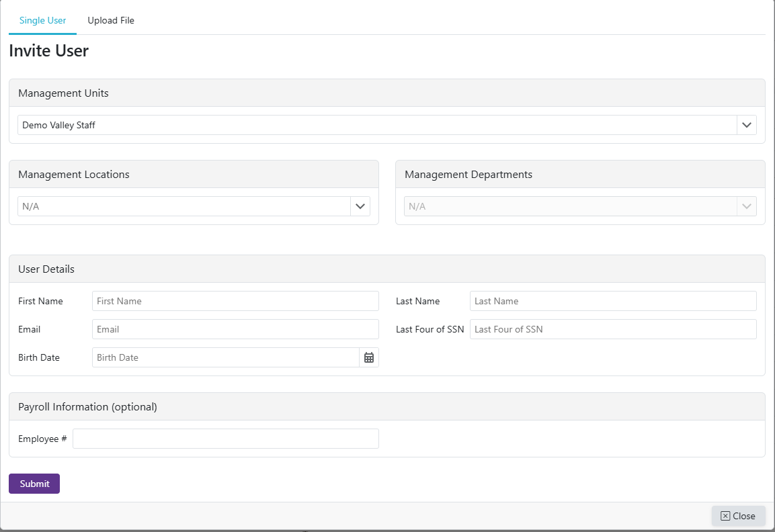Click the Payroll Information section header

coord(87,406)
